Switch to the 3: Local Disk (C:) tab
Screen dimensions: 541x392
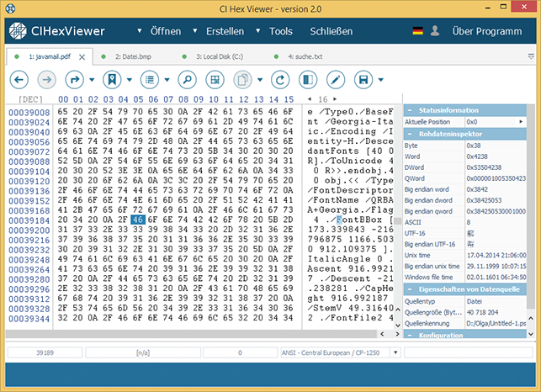click(220, 56)
